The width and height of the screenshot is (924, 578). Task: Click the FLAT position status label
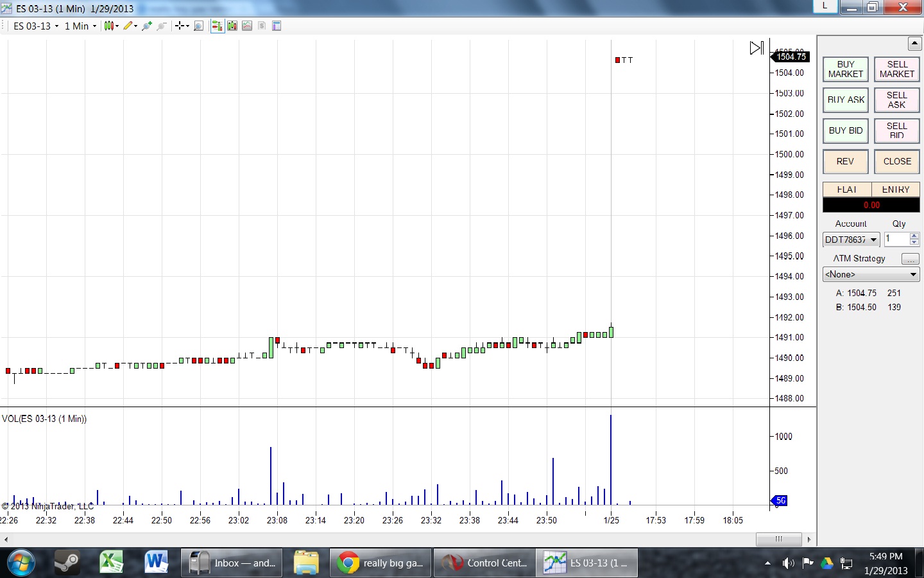tap(847, 189)
